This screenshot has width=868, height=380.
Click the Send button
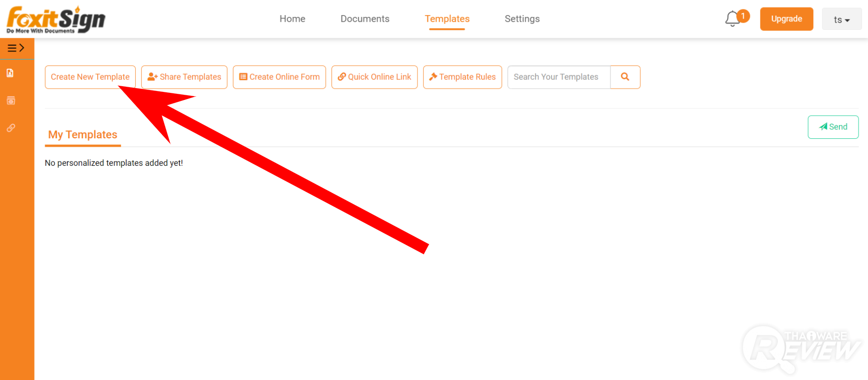click(x=833, y=127)
